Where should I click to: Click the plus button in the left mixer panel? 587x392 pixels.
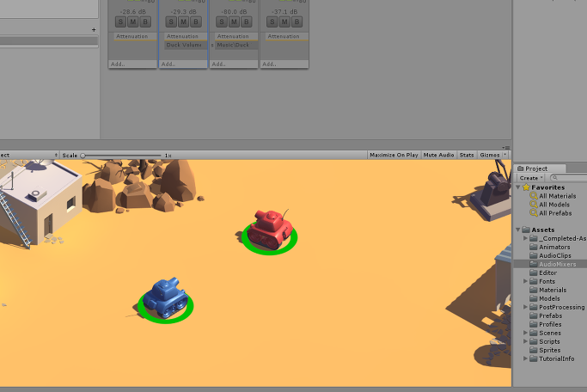coord(94,29)
